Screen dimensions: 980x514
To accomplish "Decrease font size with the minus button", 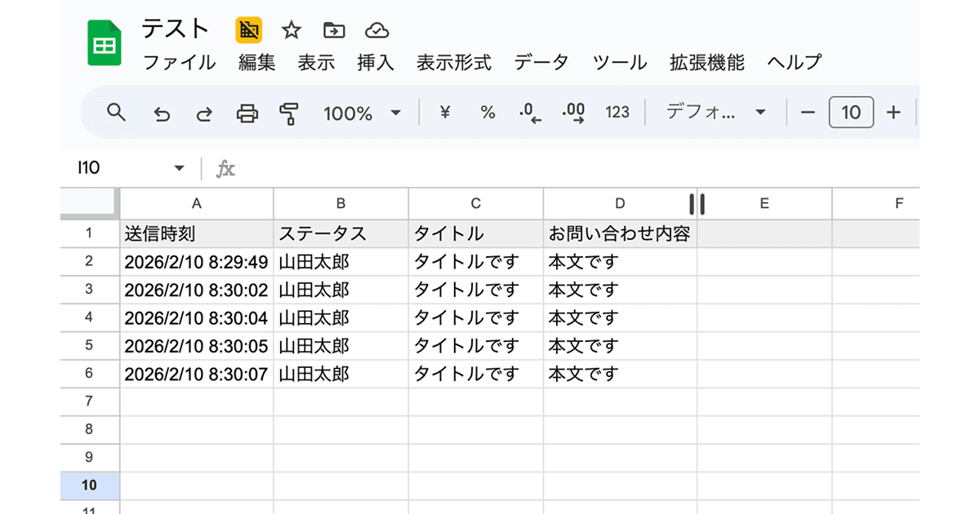I will (808, 112).
